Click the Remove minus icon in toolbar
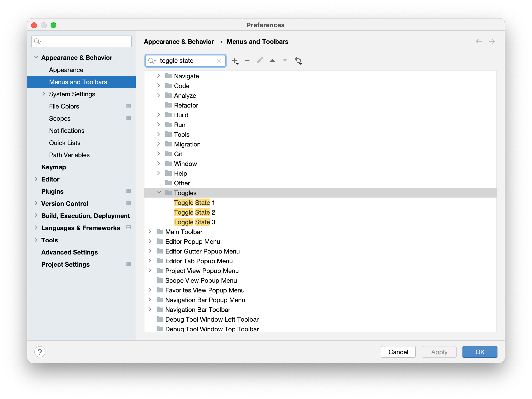 [247, 61]
